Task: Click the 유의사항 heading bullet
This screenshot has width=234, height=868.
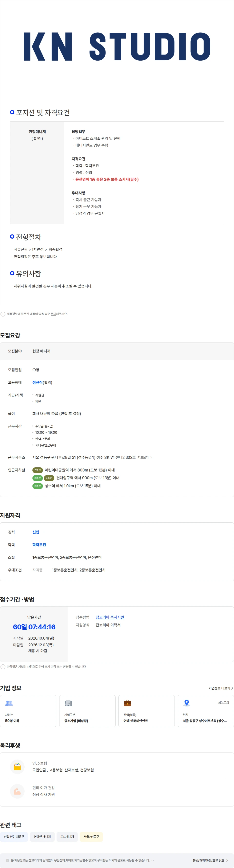Action: click(x=12, y=273)
